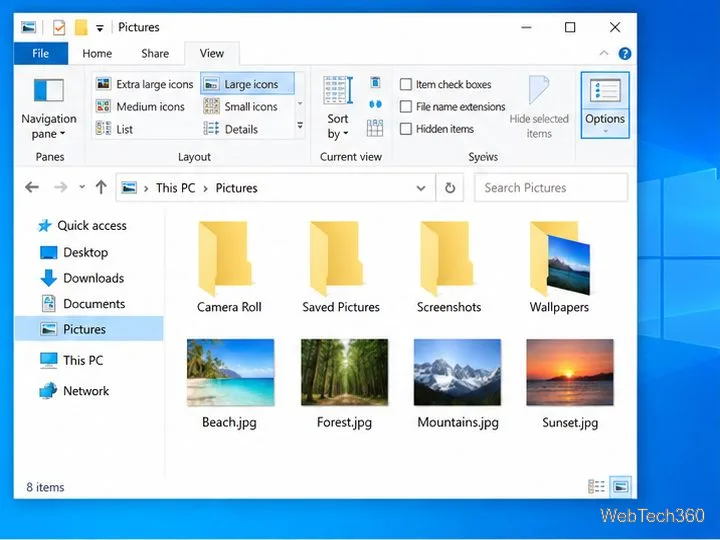This screenshot has width=720, height=540.
Task: Select the Screenshots folder
Action: (449, 267)
